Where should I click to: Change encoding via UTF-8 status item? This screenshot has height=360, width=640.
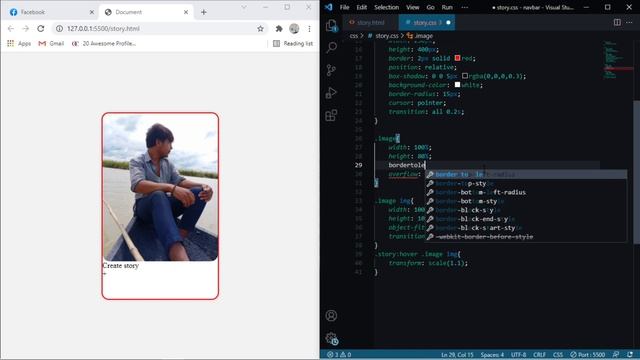(518, 355)
